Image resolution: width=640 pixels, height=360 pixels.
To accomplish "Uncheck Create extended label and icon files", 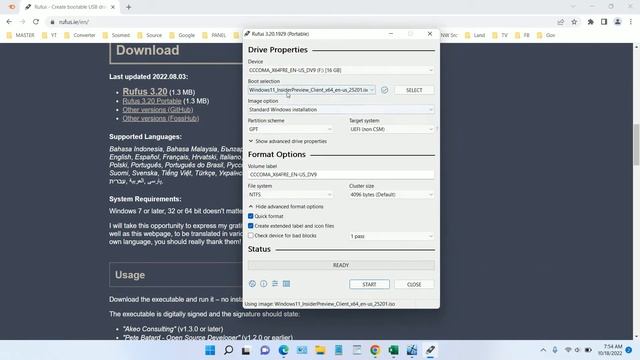I will [251, 226].
